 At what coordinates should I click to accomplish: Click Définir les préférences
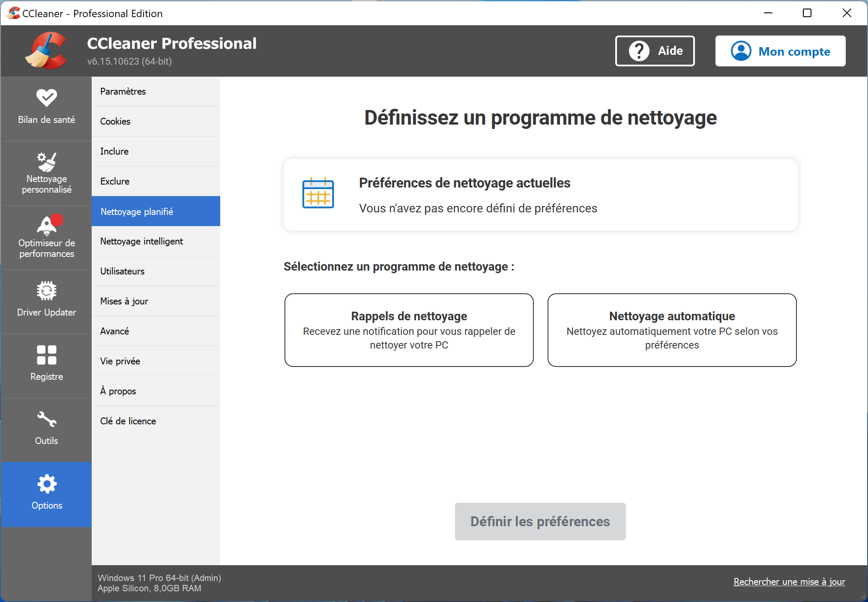click(x=540, y=522)
